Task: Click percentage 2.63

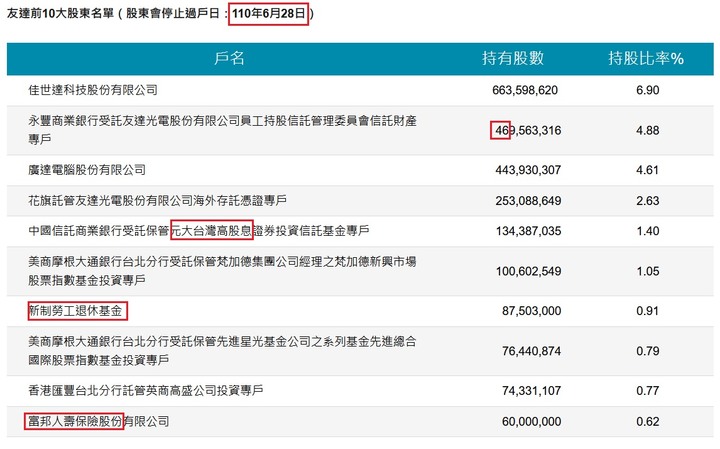Action: (x=647, y=201)
